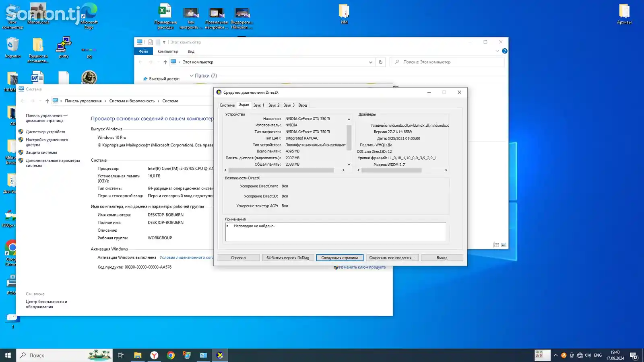Open Quick Access Toolbar customize dropdown

point(164,42)
